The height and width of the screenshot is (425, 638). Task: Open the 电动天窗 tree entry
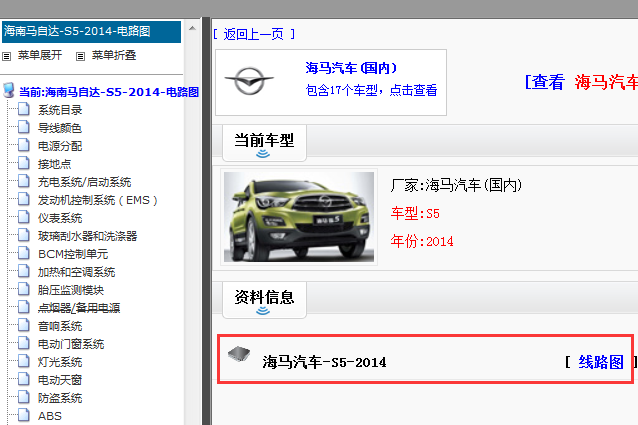(60, 380)
